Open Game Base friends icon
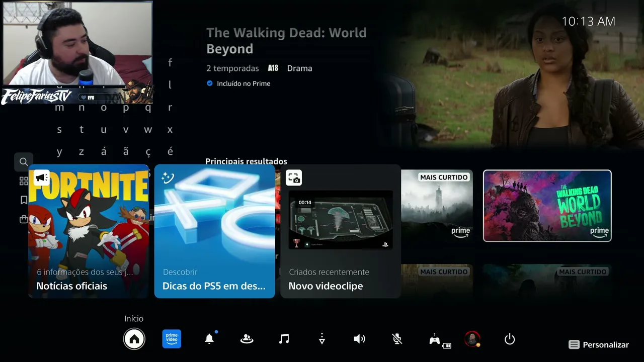The height and width of the screenshot is (362, 644). pos(247,339)
